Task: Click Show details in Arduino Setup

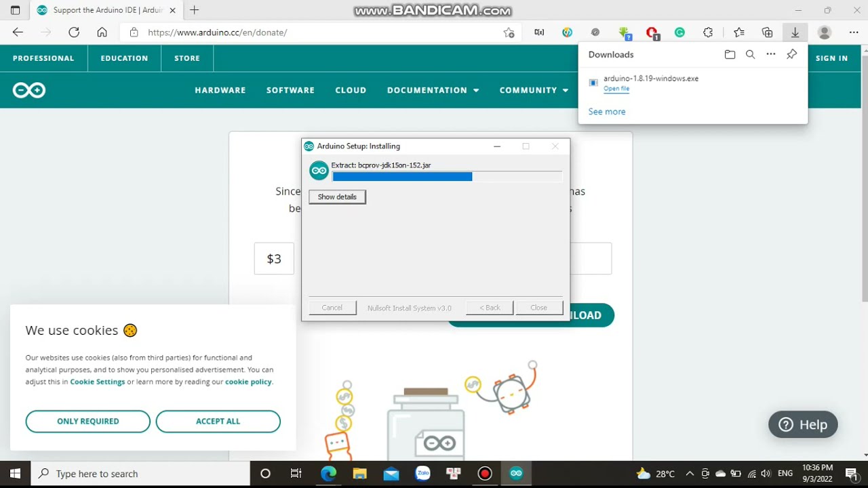Action: coord(337,197)
